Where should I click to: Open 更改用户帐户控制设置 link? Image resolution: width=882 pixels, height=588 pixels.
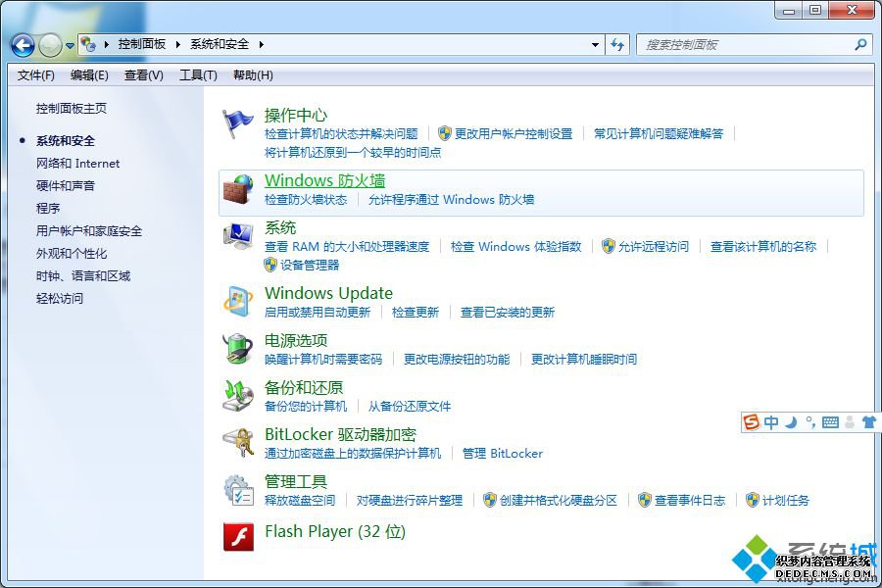click(x=513, y=134)
